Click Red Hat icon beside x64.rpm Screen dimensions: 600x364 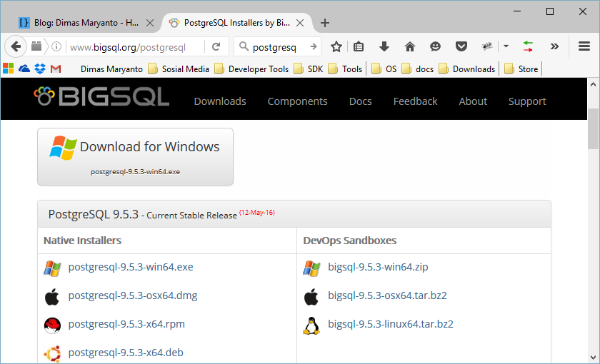pos(52,325)
